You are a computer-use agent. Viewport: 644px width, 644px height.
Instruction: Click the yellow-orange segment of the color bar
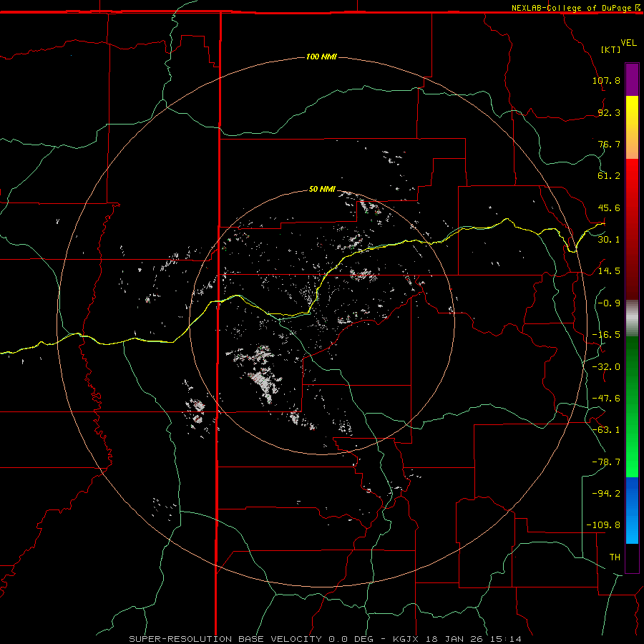click(x=632, y=127)
